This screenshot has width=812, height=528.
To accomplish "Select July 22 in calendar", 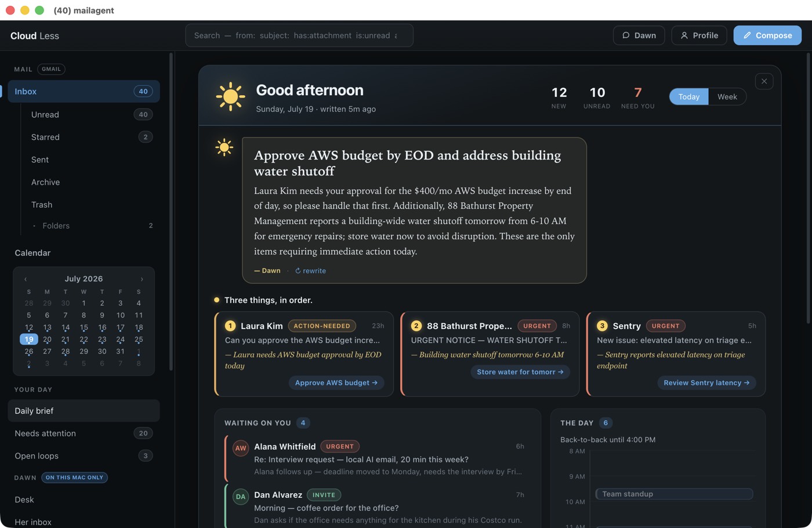I will click(x=84, y=339).
